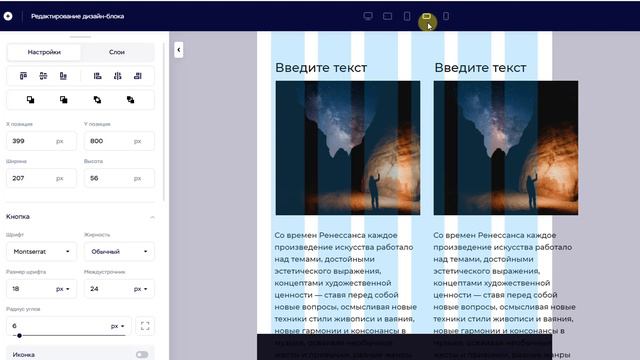Select landscape phone preview
Viewport: 640px width, 360px height.
427,16
